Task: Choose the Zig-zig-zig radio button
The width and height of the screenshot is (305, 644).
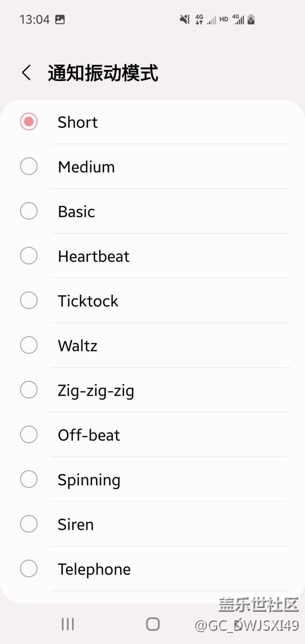Action: click(29, 390)
